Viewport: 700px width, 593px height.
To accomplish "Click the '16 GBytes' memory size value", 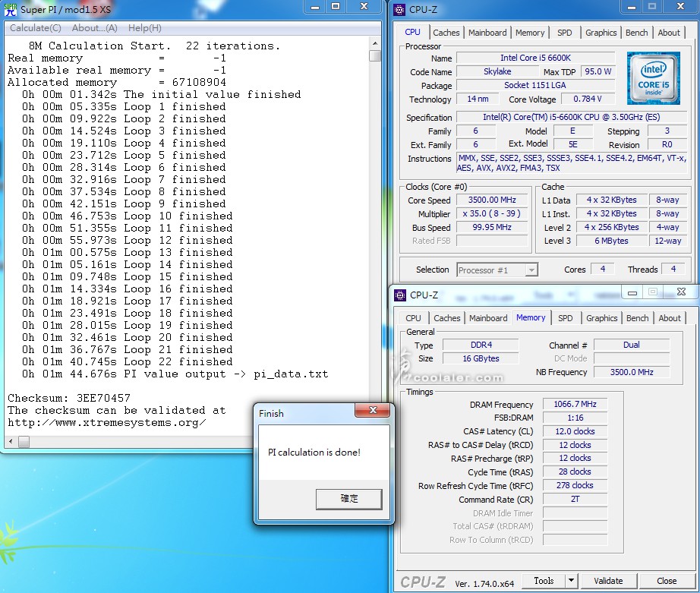I will pyautogui.click(x=481, y=358).
